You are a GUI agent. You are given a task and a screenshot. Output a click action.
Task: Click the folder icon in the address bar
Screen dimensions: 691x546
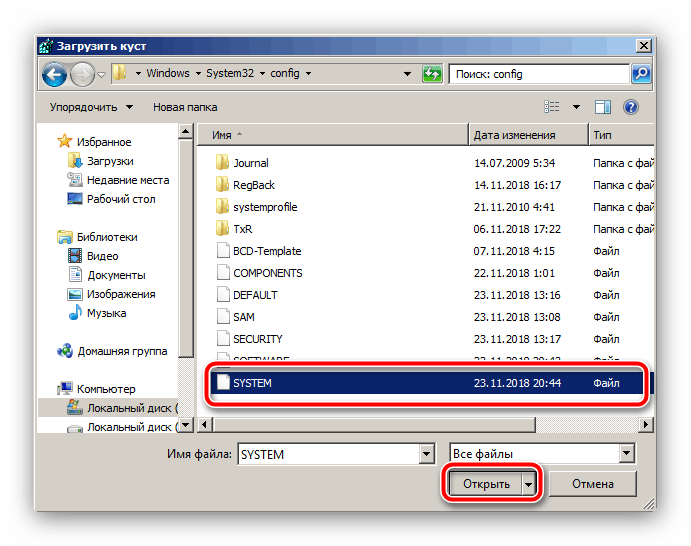pos(119,73)
